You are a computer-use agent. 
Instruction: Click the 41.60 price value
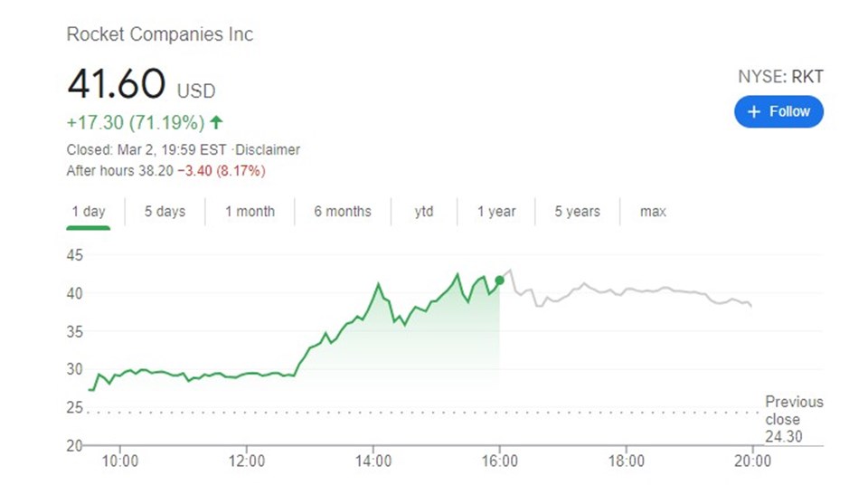point(117,85)
